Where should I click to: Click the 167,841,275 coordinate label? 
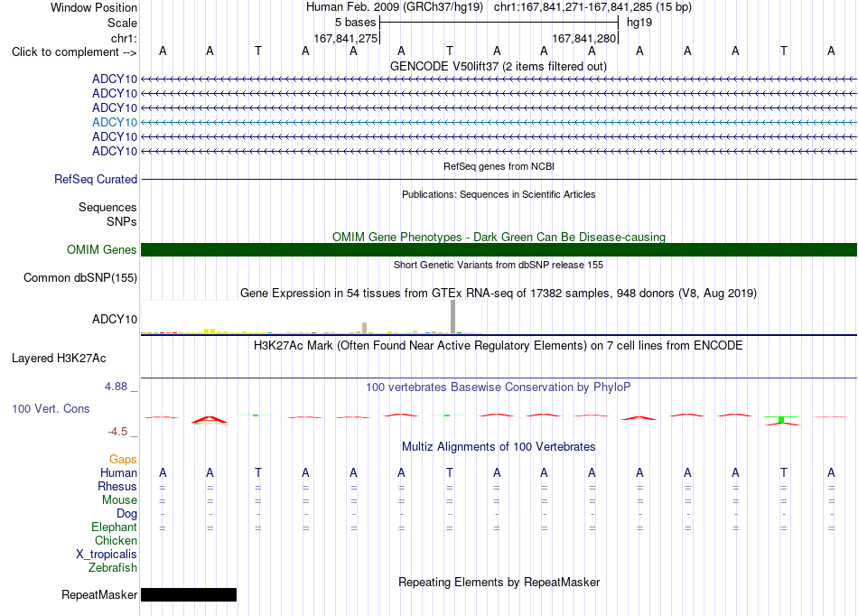click(x=345, y=38)
